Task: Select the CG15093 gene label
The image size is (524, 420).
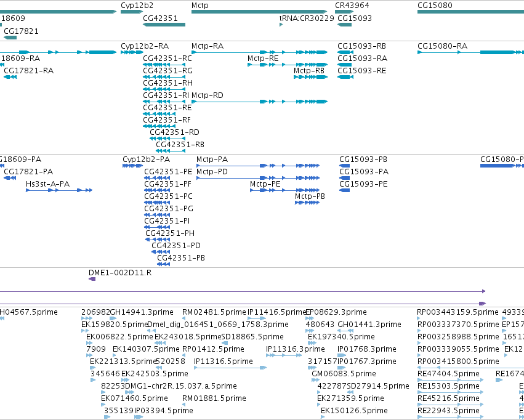Action: (355, 18)
